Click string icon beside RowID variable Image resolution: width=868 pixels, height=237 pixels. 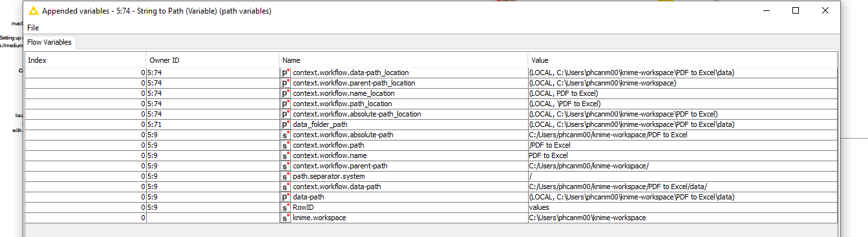286,207
